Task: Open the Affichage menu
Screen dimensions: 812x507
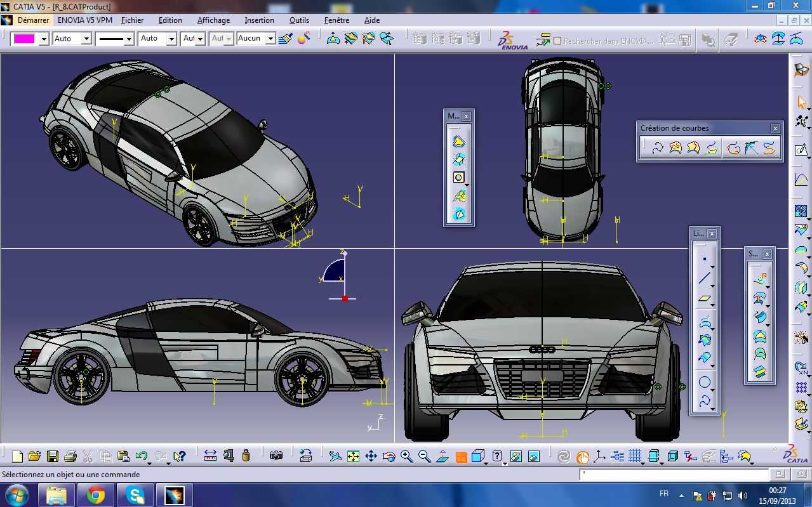Action: pyautogui.click(x=213, y=20)
